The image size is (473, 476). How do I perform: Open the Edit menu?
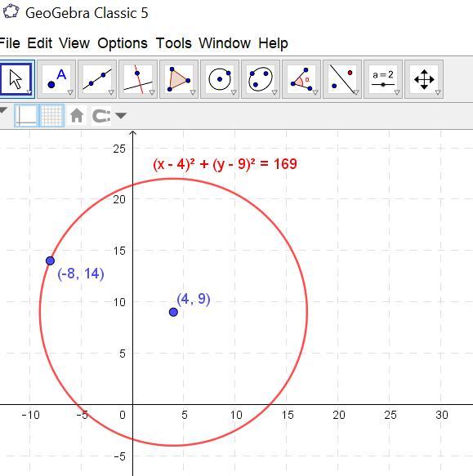coord(40,43)
